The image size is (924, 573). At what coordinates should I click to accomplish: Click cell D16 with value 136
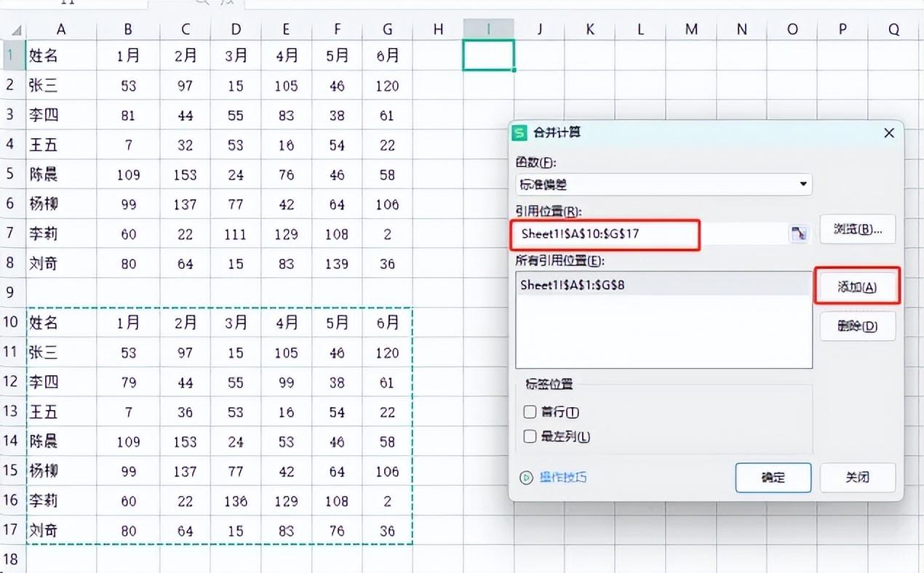click(236, 500)
